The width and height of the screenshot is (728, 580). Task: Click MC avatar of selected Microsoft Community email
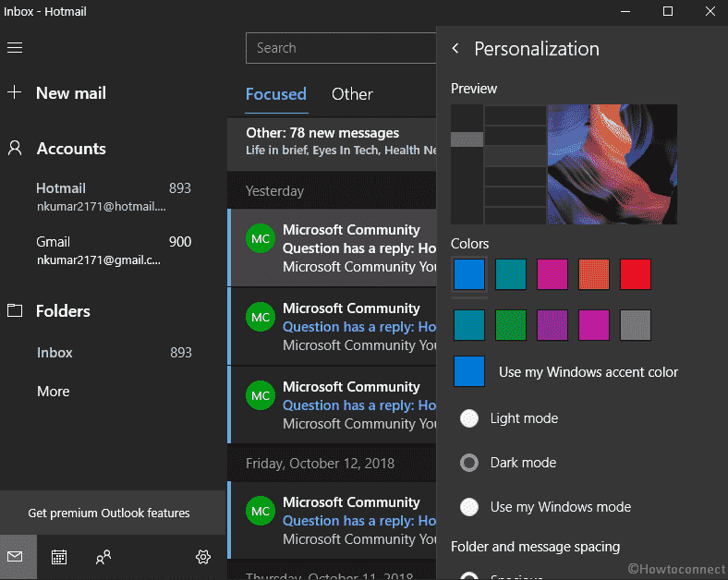260,238
